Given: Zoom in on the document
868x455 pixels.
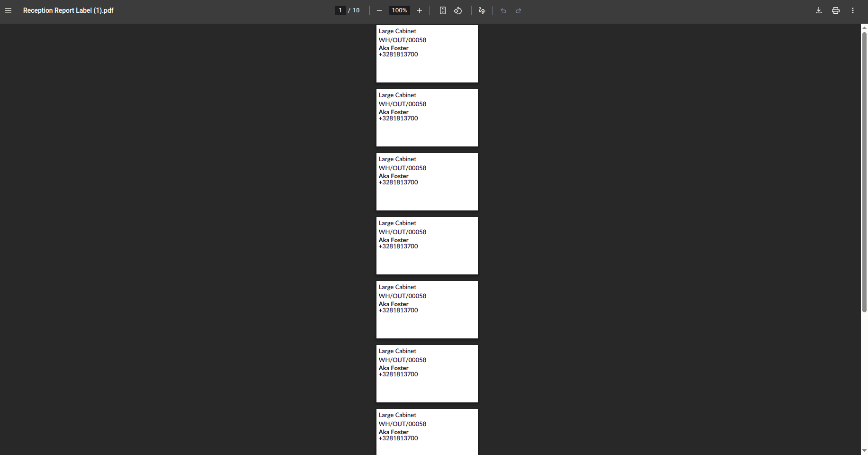Looking at the screenshot, I should click(419, 10).
